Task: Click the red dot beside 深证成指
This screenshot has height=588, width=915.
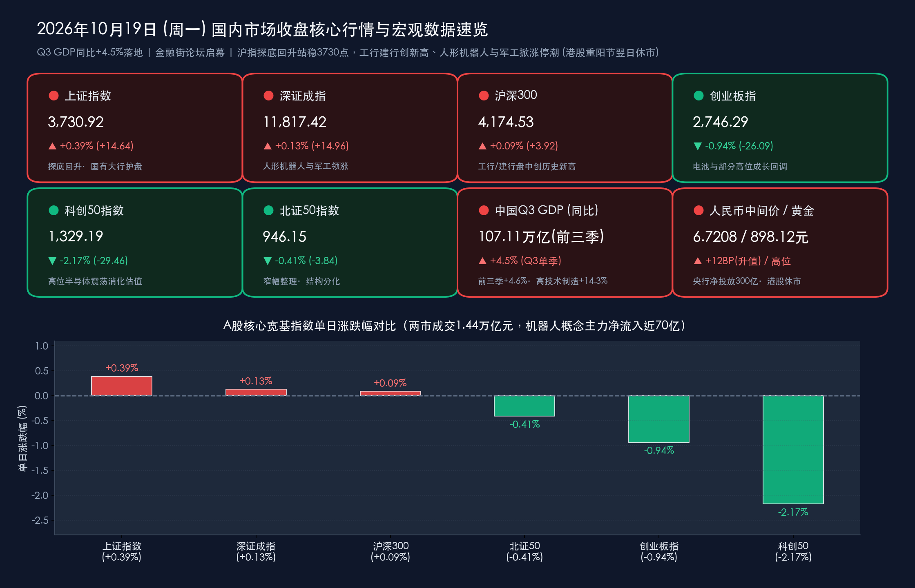Action: [268, 96]
